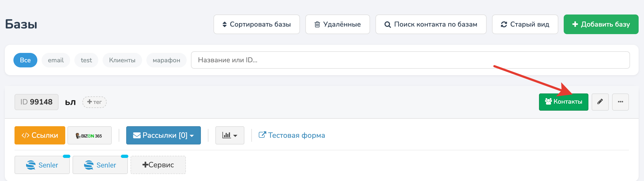
Task: Expand the bar chart statistics dropdown
Action: 230,135
